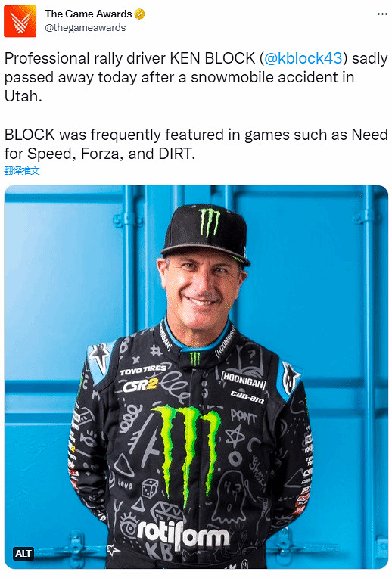This screenshot has height=578, width=392.
Task: Open The Game Awards display name
Action: click(x=88, y=14)
